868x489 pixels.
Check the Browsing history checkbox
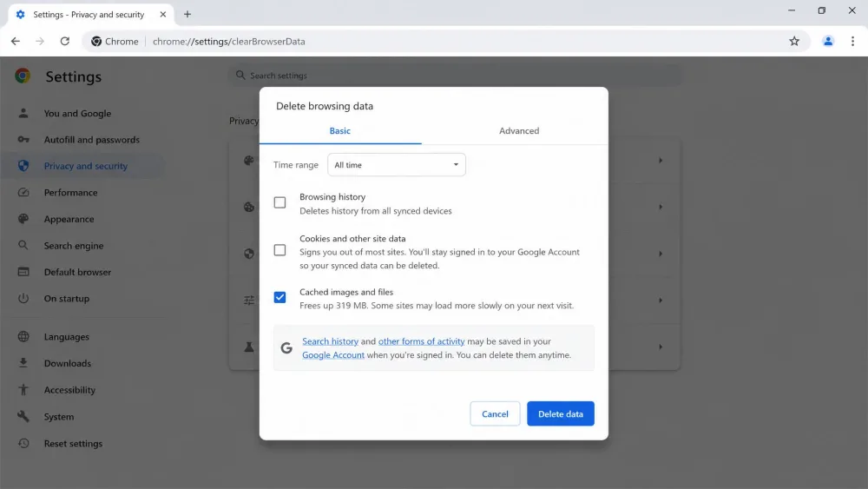pos(280,202)
